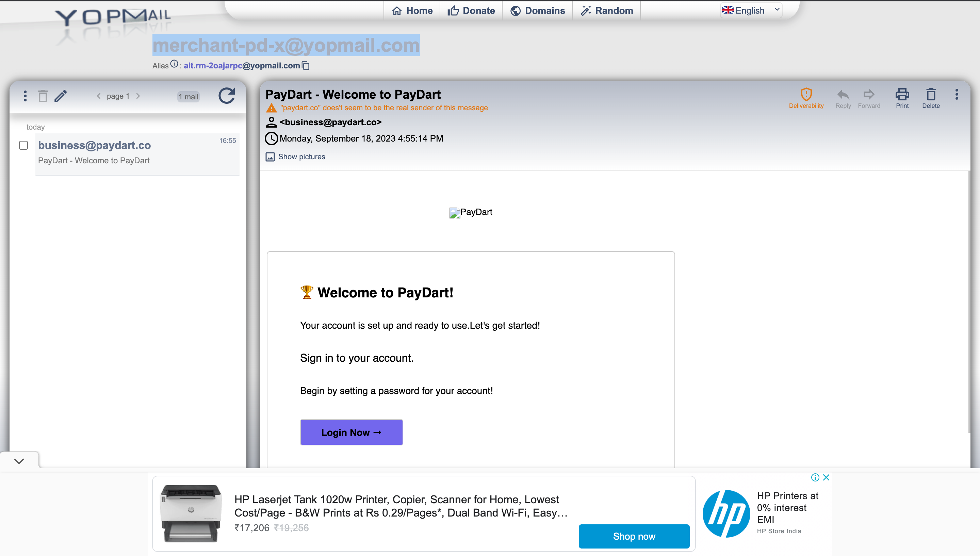Go to next inbox page arrow
980x556 pixels.
click(x=138, y=96)
